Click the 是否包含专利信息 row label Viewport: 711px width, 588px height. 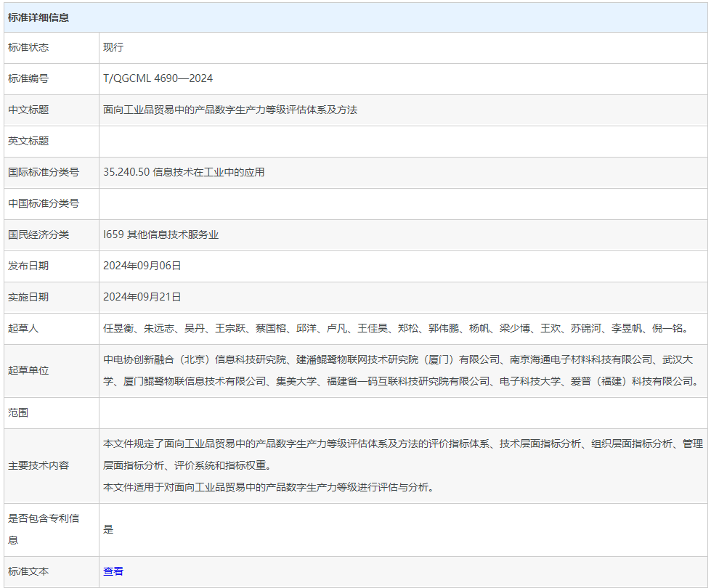pyautogui.click(x=43, y=528)
